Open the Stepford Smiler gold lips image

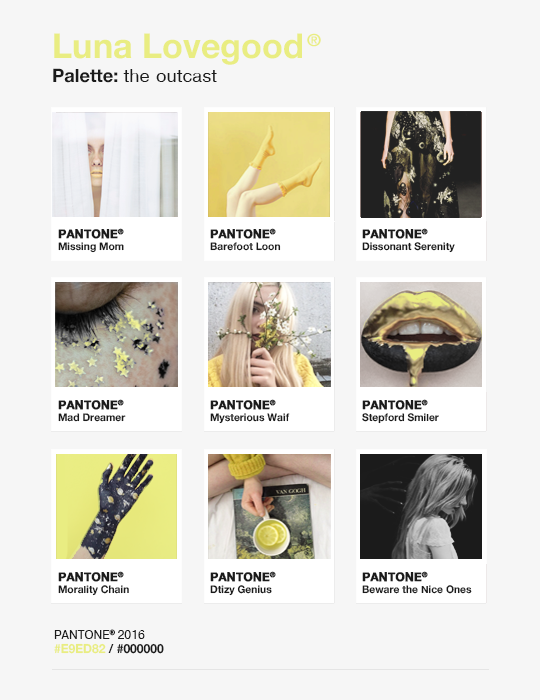421,334
